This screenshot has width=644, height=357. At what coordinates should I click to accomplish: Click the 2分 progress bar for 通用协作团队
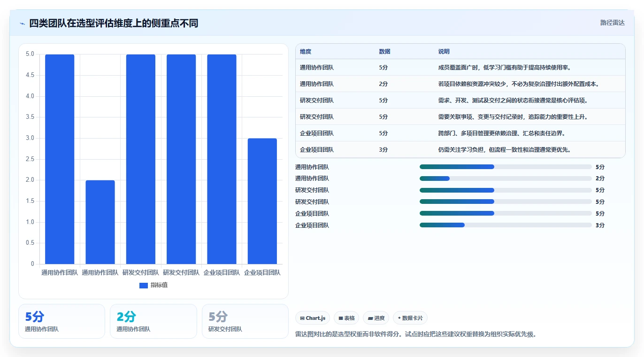click(506, 178)
